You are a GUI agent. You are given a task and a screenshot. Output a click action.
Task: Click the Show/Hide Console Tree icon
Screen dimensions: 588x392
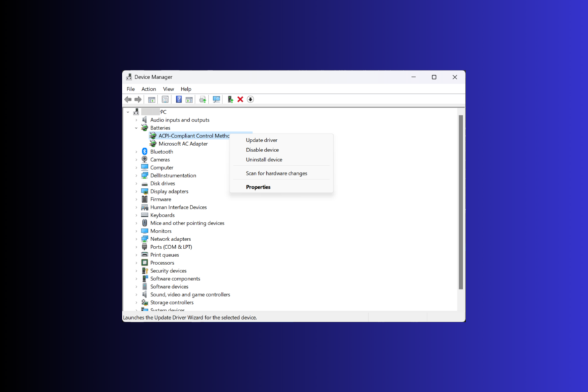click(151, 100)
